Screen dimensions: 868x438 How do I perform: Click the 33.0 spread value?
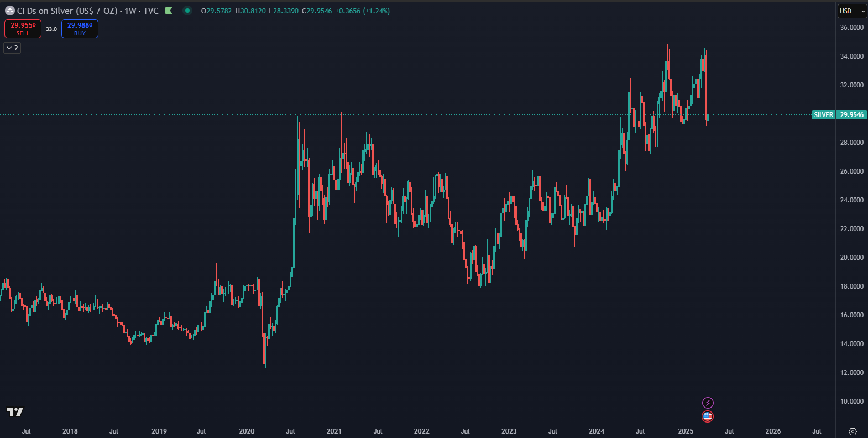pyautogui.click(x=51, y=29)
